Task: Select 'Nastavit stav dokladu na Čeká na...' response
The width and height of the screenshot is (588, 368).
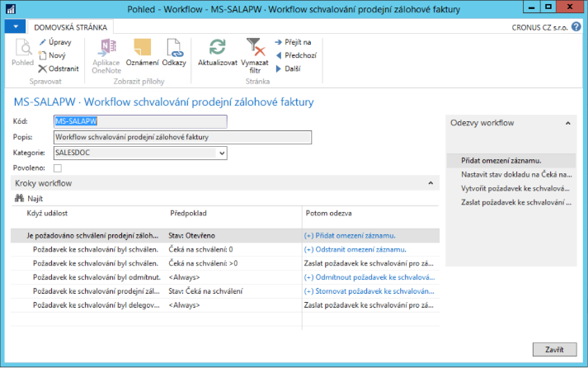Action: click(x=516, y=174)
